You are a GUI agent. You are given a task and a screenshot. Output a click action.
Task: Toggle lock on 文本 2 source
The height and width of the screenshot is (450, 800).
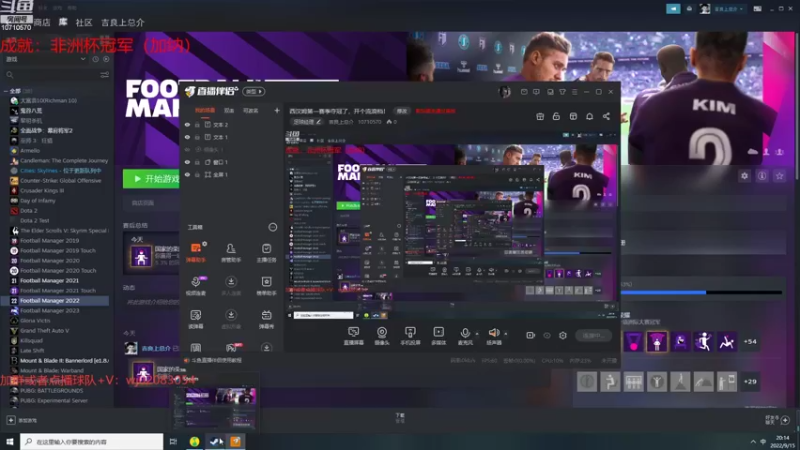click(x=197, y=124)
